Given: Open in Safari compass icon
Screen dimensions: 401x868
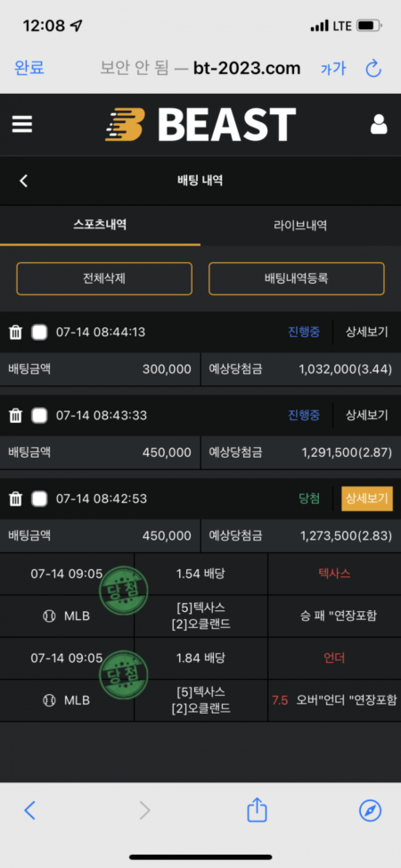Looking at the screenshot, I should coord(370,811).
